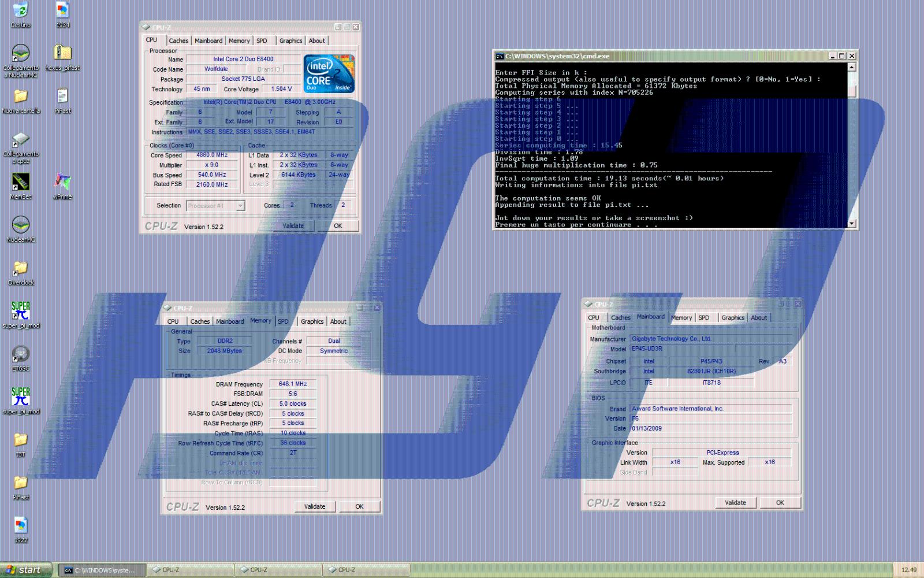Open Graphics tab in top CPU-Z window
The height and width of the screenshot is (578, 924).
pyautogui.click(x=290, y=41)
